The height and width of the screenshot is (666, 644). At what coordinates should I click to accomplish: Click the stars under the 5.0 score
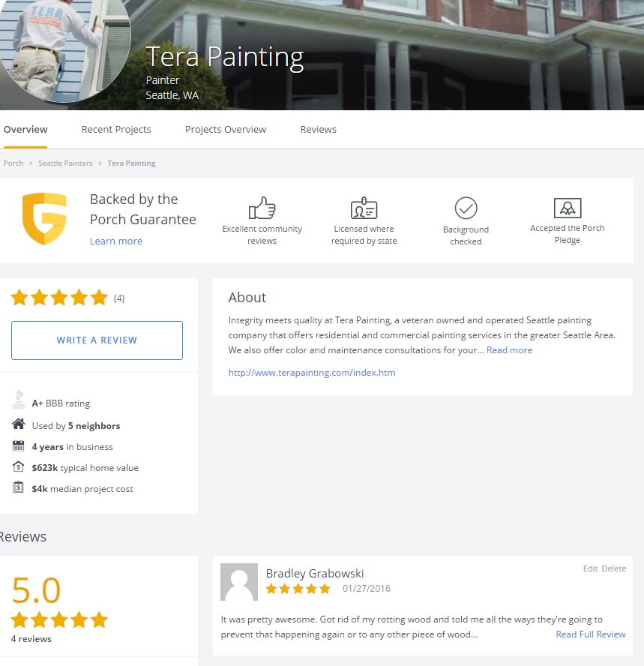pyautogui.click(x=59, y=620)
